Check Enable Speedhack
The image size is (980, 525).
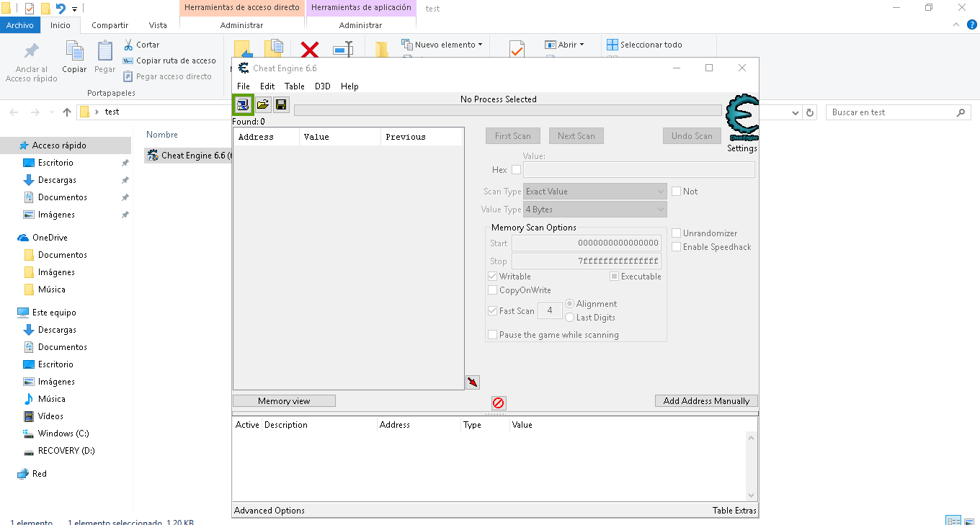click(677, 247)
